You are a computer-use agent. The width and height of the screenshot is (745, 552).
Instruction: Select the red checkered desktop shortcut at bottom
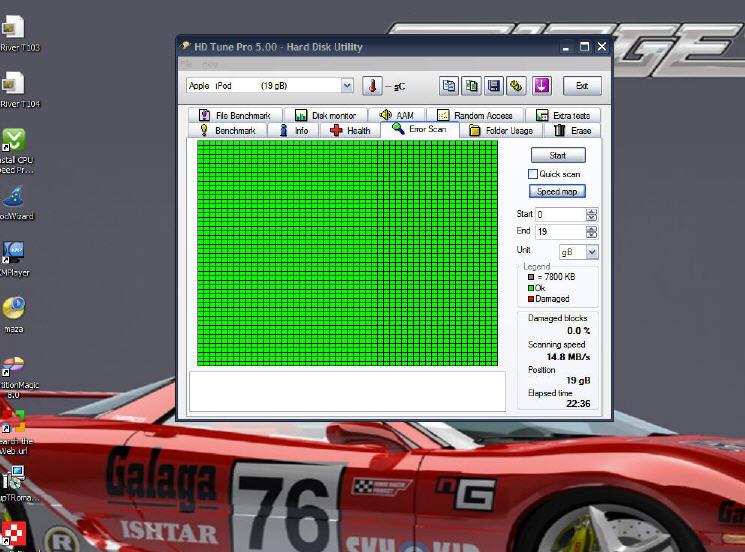pyautogui.click(x=13, y=533)
